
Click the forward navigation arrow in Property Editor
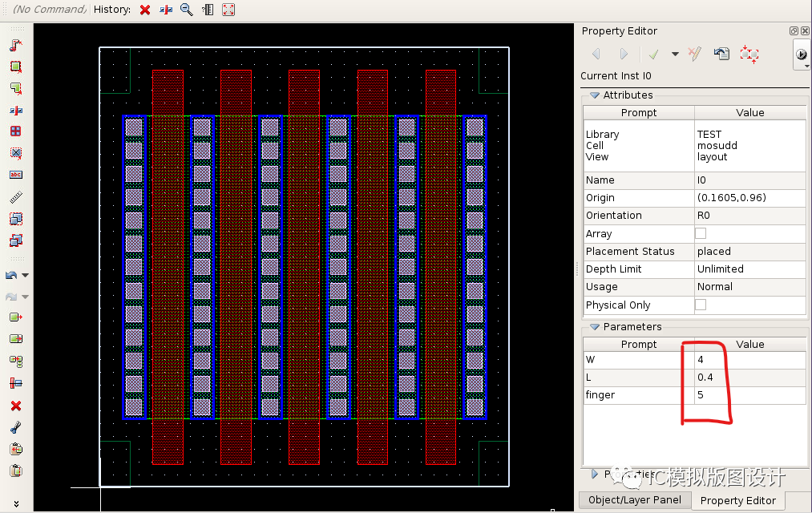tap(623, 55)
